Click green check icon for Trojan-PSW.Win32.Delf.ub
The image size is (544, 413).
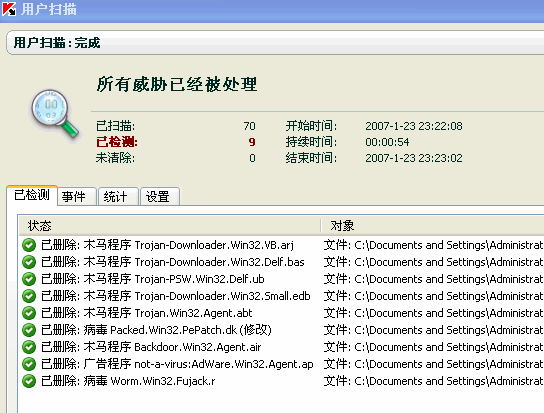pos(29,279)
